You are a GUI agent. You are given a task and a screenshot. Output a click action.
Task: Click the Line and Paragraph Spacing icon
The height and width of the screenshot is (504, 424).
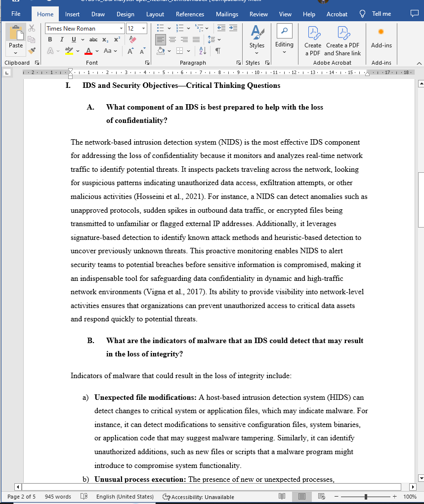tap(212, 39)
